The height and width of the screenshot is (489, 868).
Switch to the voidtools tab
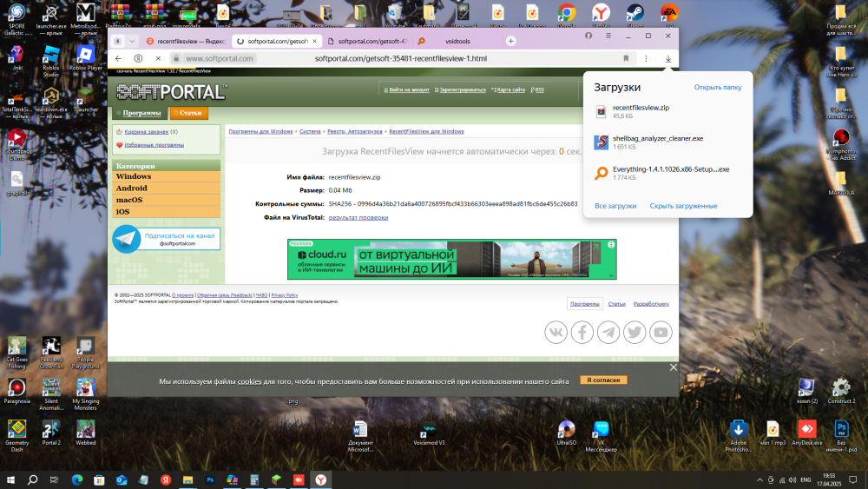(457, 41)
